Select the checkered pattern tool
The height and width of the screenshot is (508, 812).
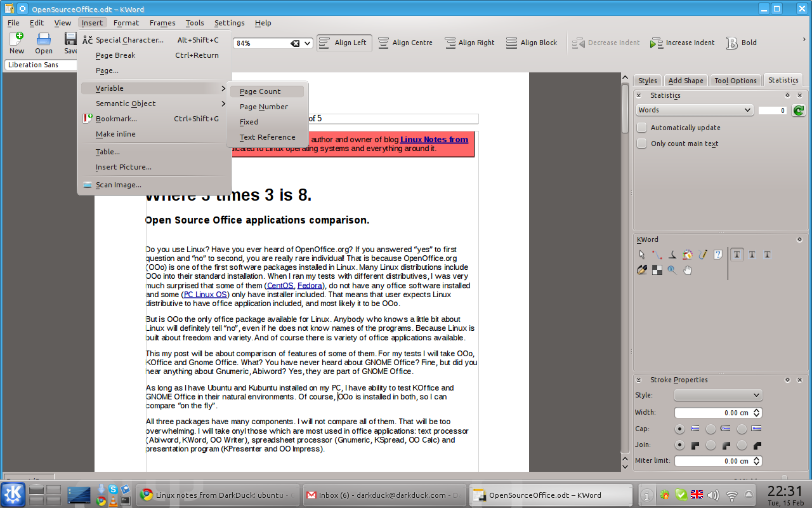[x=657, y=269]
